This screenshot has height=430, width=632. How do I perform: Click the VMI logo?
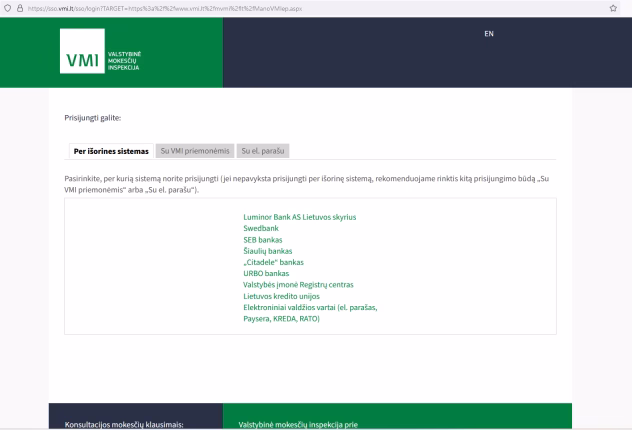[x=82, y=51]
